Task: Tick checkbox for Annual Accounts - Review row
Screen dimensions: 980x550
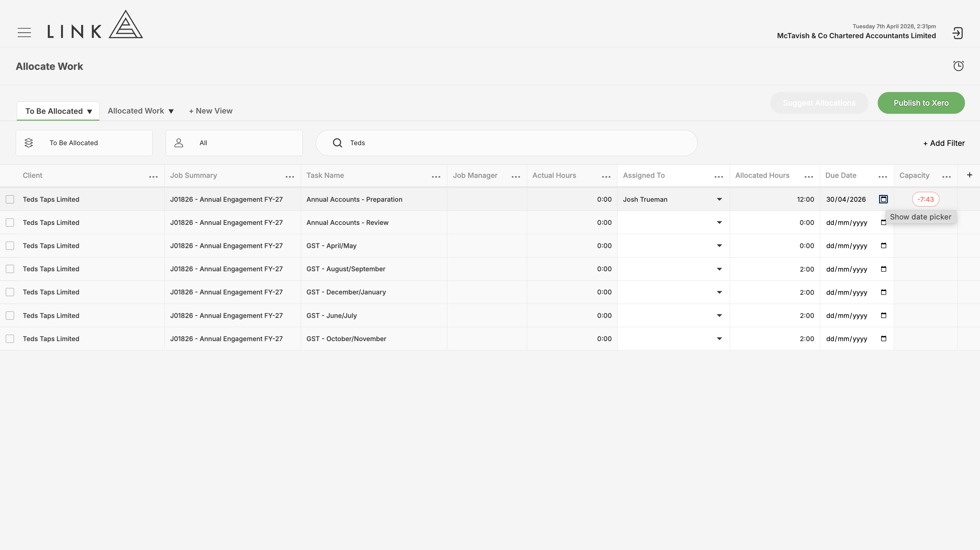Action: (10, 223)
